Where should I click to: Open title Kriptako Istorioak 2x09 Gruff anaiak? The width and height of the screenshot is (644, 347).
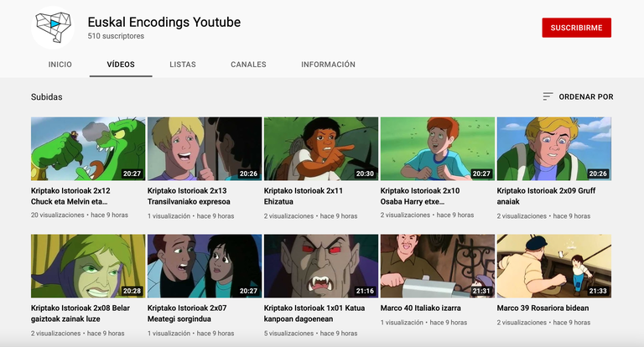[x=546, y=196]
